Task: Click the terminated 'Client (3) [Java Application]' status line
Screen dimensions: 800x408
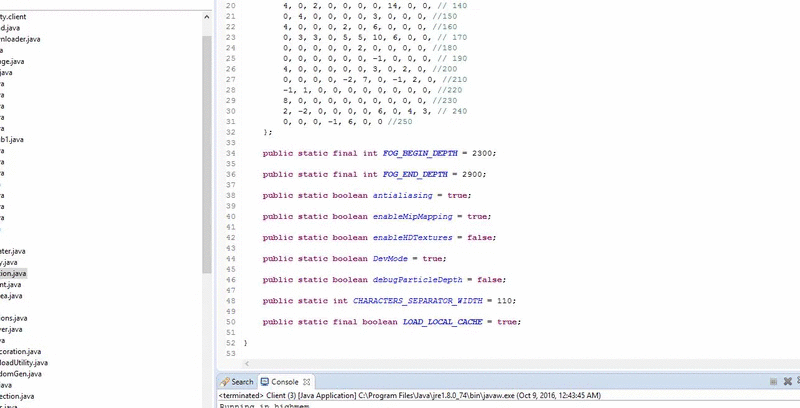Action: point(410,395)
